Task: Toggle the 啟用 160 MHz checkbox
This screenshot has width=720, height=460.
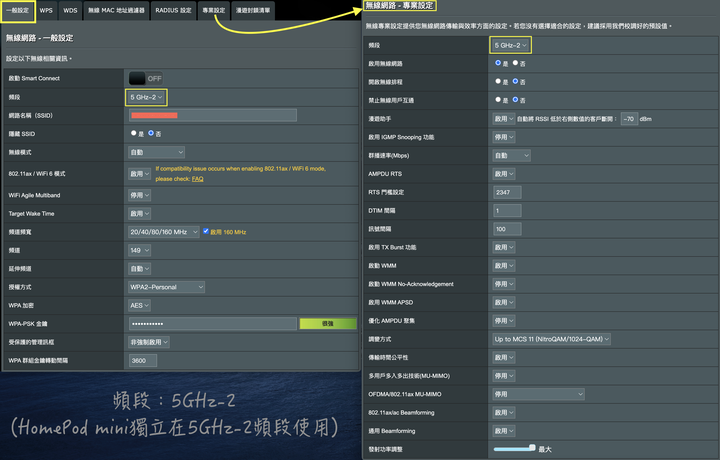Action: (x=206, y=231)
